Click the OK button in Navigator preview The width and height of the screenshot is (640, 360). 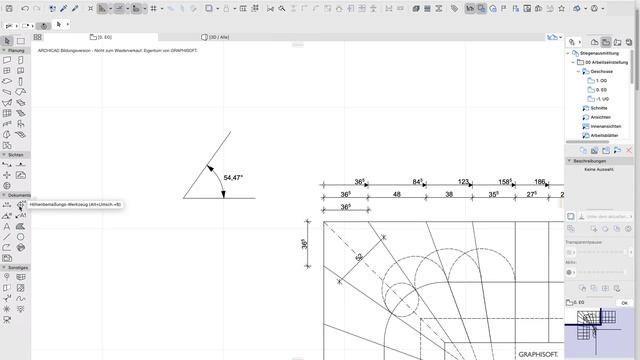point(624,303)
